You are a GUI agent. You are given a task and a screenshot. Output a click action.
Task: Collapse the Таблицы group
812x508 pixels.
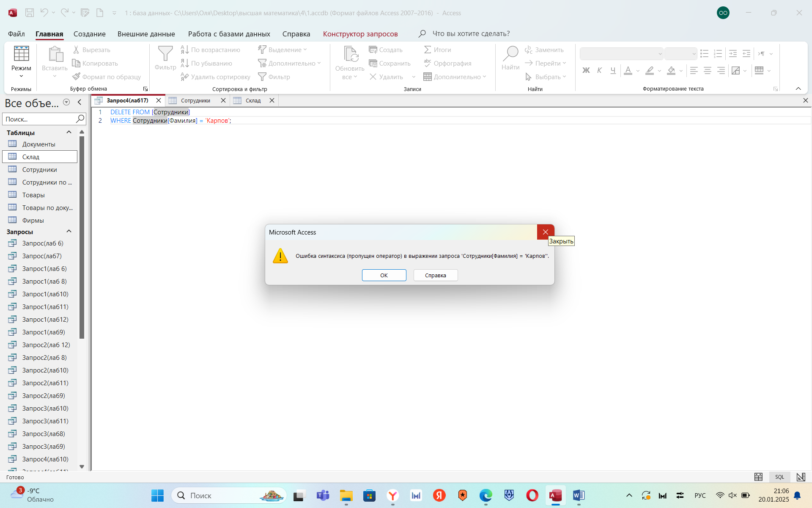pyautogui.click(x=69, y=133)
